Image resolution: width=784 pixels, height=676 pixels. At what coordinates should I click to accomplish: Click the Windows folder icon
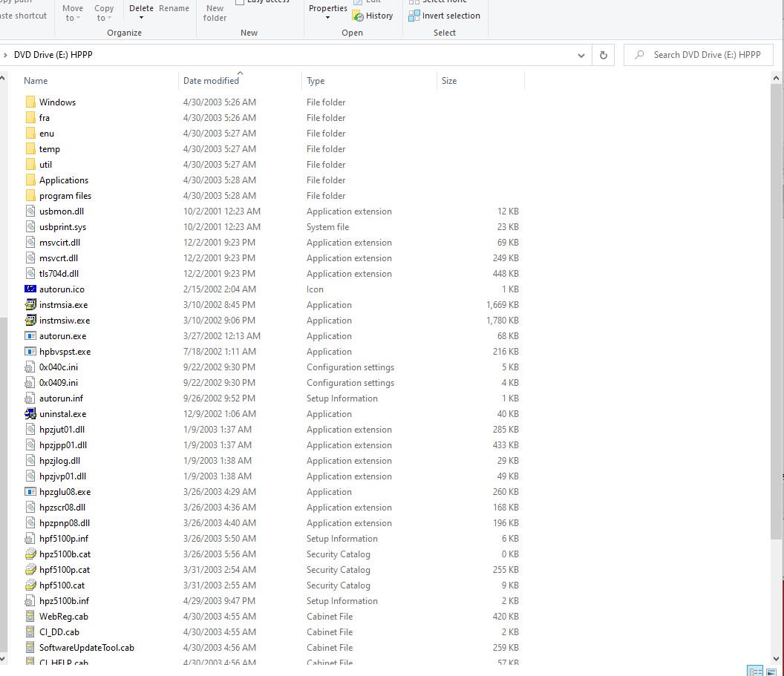coord(30,102)
